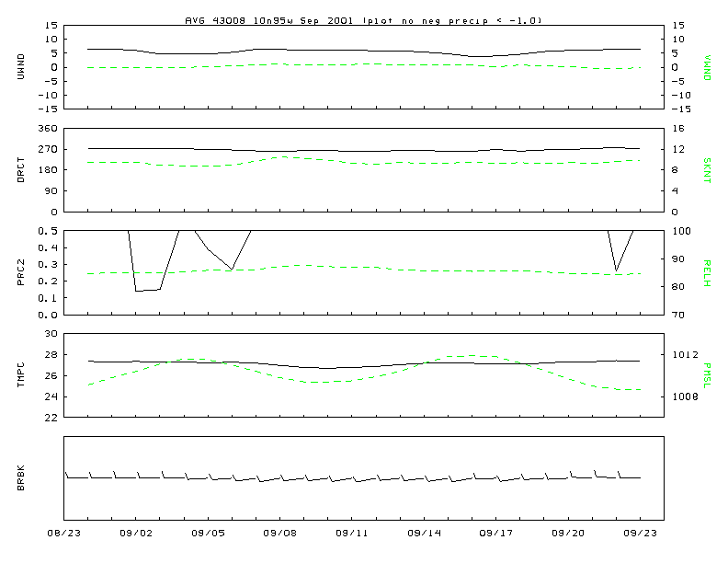728x563 pixels.
Task: Click the green SKNT axis label
Action: click(707, 169)
